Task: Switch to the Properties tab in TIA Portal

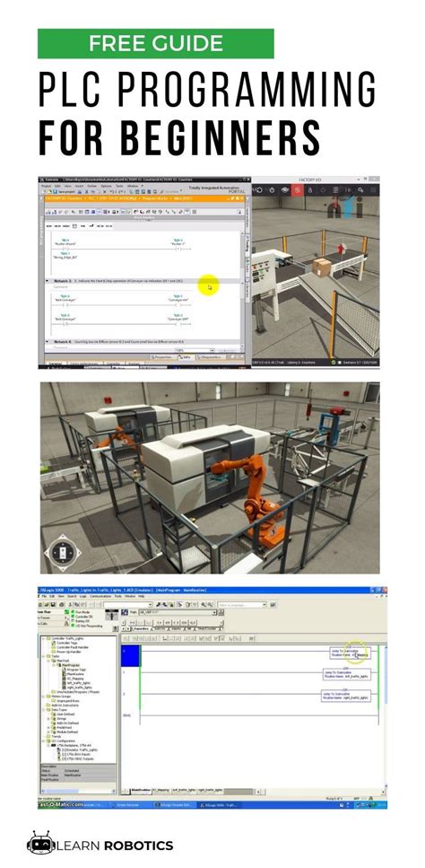Action: 162,356
